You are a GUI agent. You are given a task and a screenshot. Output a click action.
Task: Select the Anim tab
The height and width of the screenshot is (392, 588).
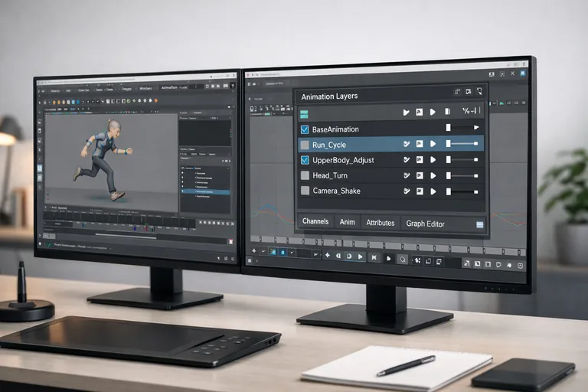(x=347, y=222)
